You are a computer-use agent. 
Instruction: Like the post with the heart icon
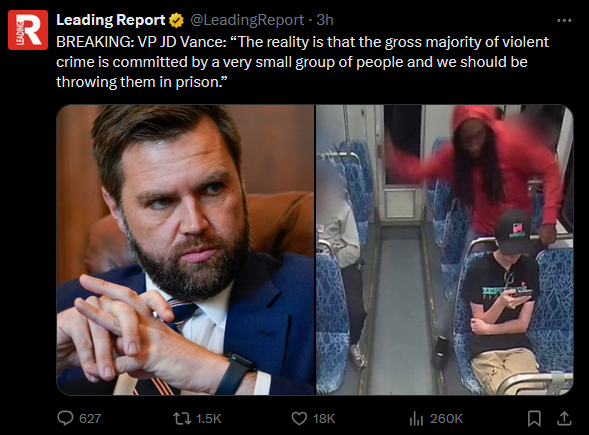pos(299,418)
